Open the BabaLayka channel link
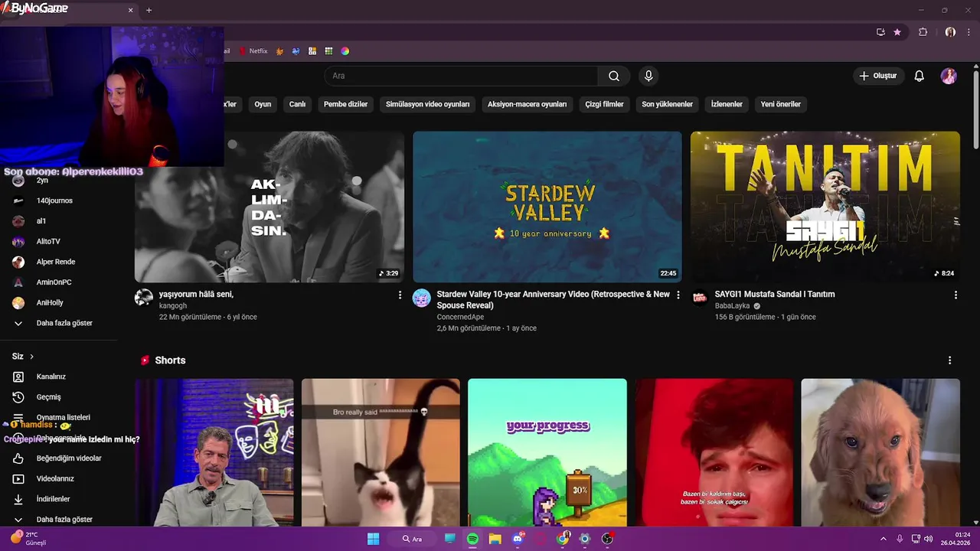 pyautogui.click(x=732, y=305)
